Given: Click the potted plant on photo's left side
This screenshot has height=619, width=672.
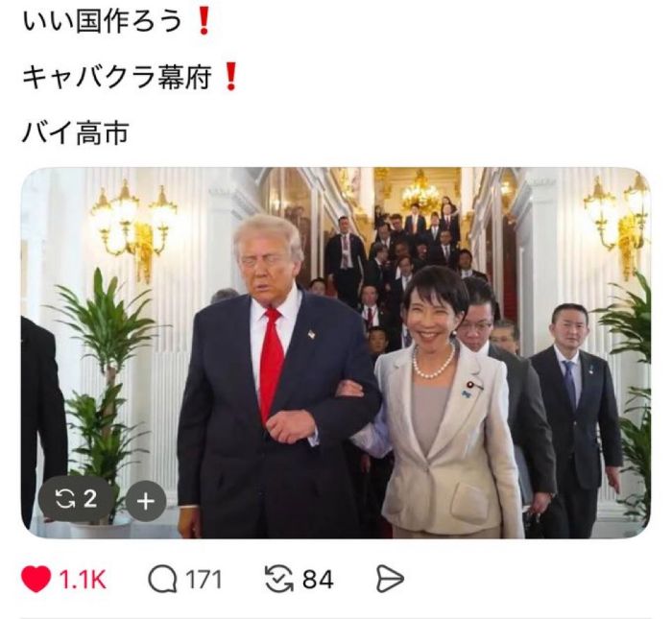Looking at the screenshot, I should click(x=105, y=386).
